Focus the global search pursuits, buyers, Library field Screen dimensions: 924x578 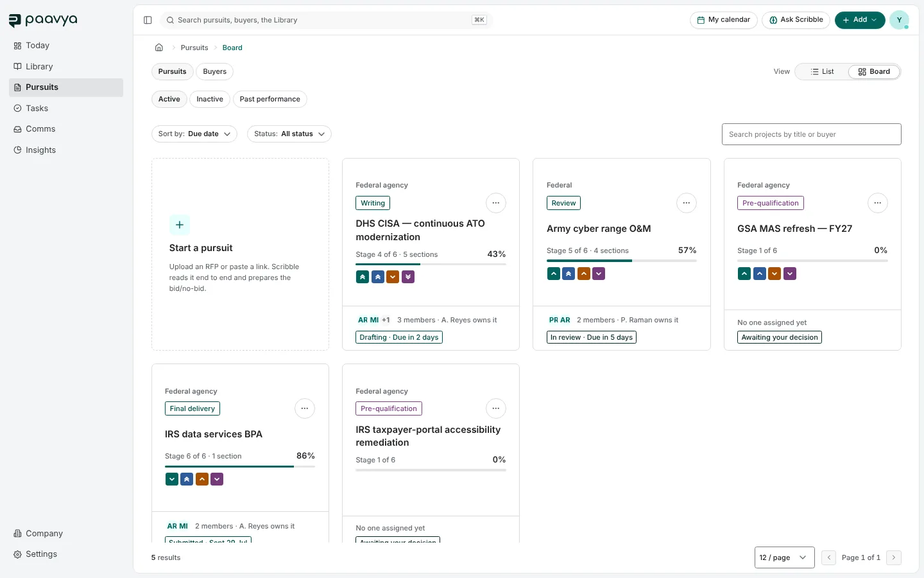pos(326,20)
